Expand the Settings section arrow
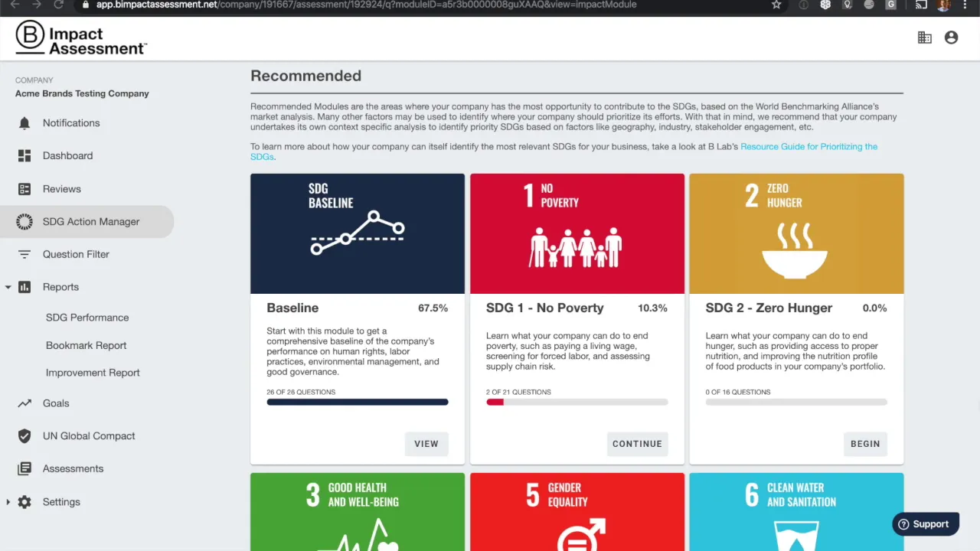 8,502
